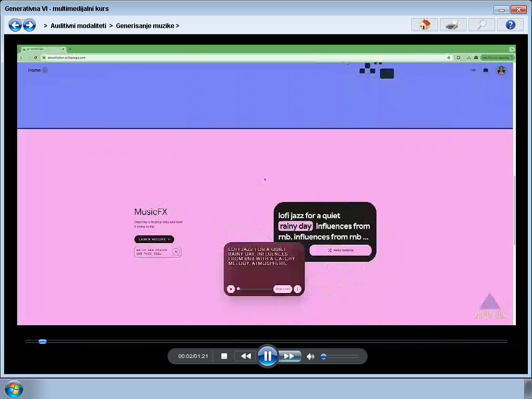This screenshot has height=399, width=532.
Task: Adjust the volume slider
Action: 324,356
